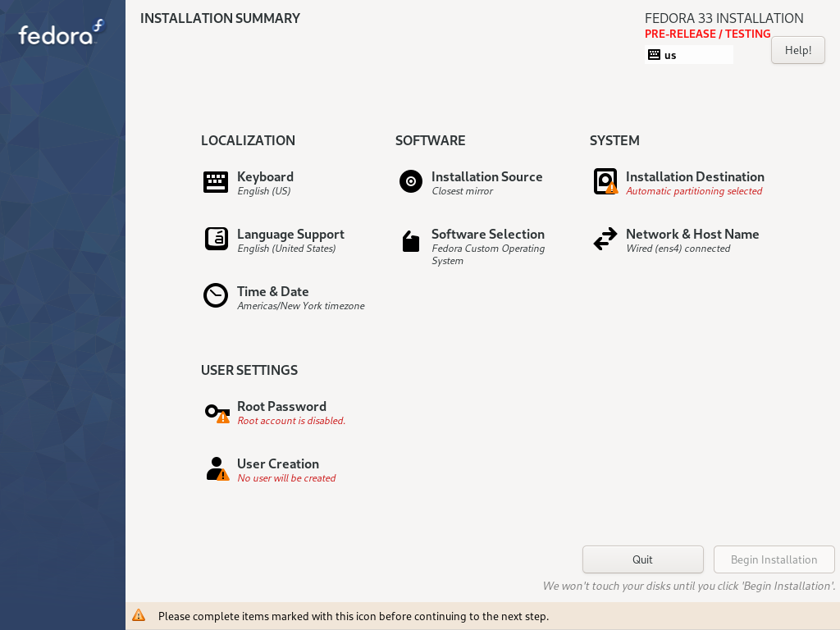Click the USER SETTINGS section heading
This screenshot has width=840, height=630.
(249, 370)
